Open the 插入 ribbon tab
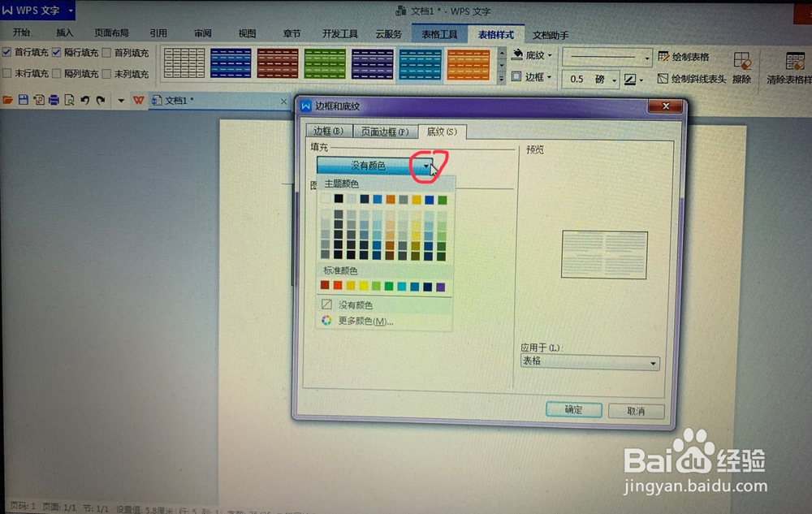Viewport: 812px width, 514px height. pos(64,32)
